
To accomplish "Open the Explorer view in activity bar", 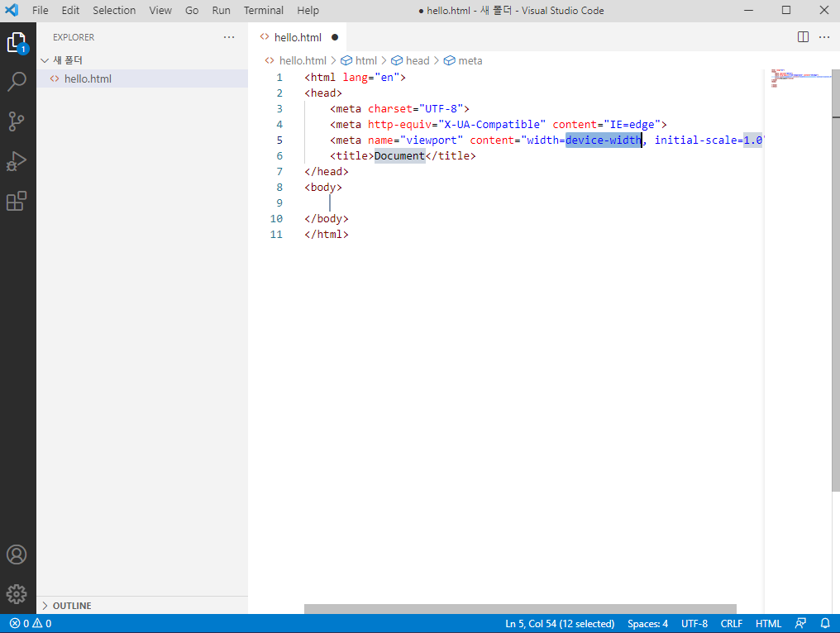I will 17,43.
